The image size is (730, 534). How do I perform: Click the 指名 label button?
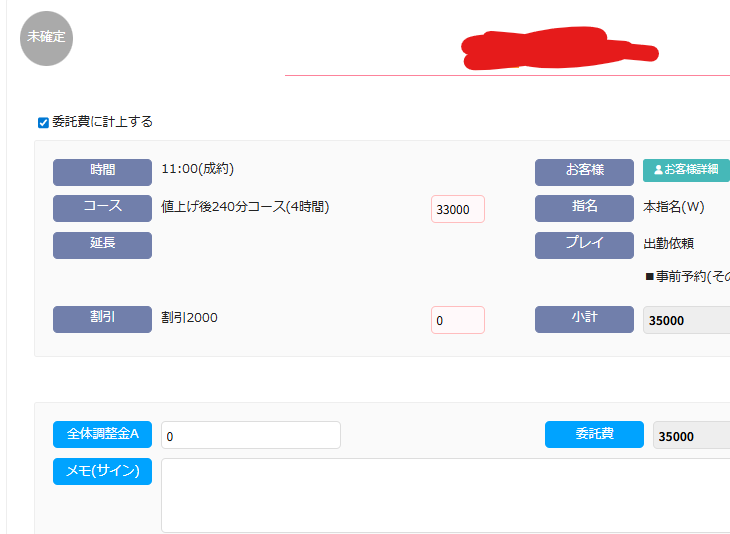point(584,208)
